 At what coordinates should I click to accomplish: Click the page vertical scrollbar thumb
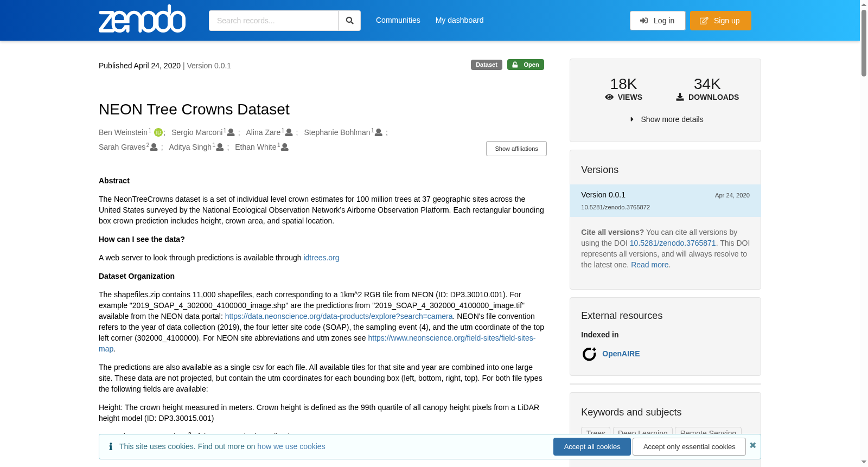pyautogui.click(x=864, y=42)
